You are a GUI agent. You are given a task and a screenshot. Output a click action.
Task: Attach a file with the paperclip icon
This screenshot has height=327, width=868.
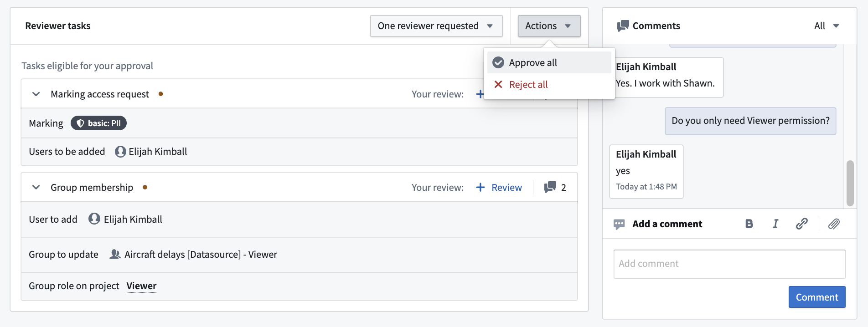pos(834,224)
